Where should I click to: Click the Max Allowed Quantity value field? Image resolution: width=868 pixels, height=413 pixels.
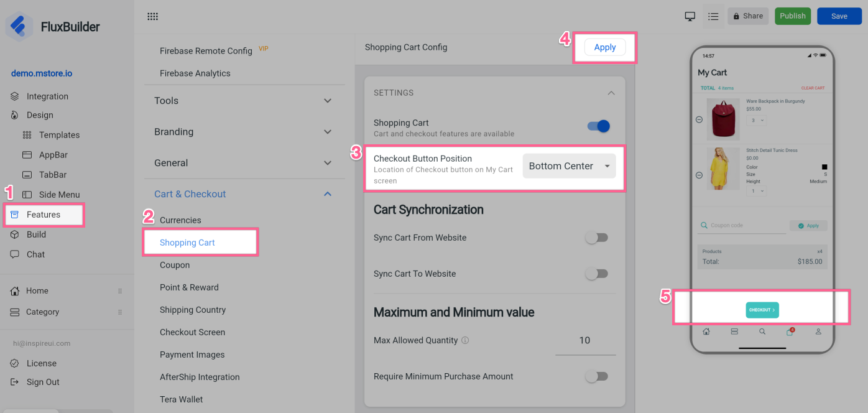584,340
